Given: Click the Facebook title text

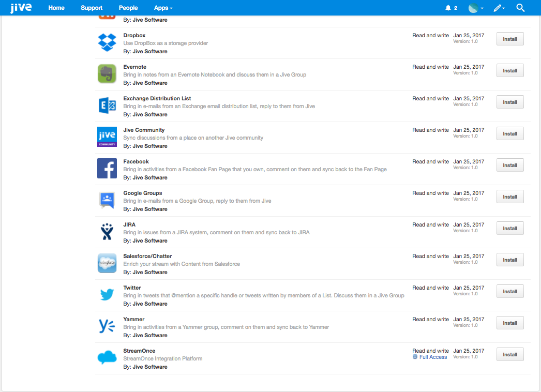Looking at the screenshot, I should (x=136, y=161).
